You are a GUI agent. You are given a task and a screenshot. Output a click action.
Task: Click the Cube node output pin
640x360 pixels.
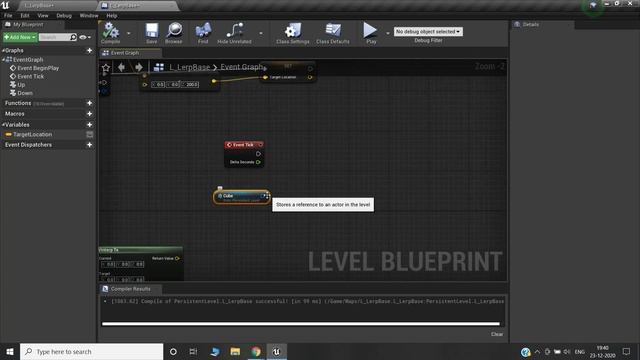point(263,196)
